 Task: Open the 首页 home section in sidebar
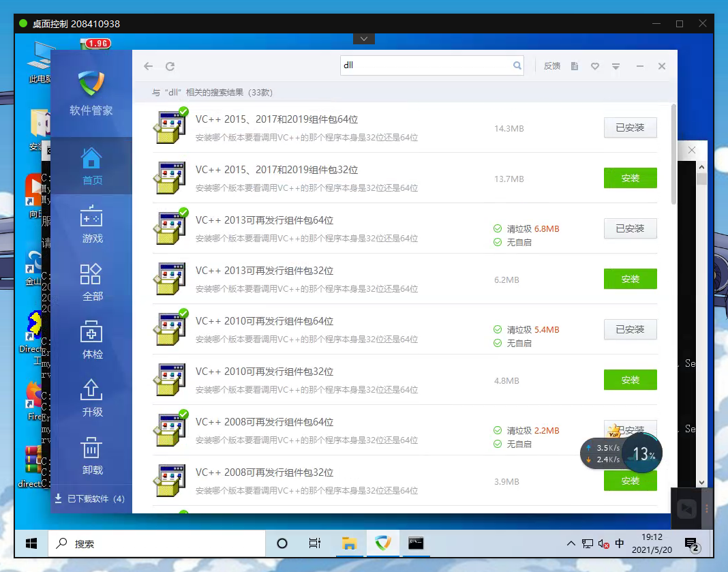click(x=91, y=166)
